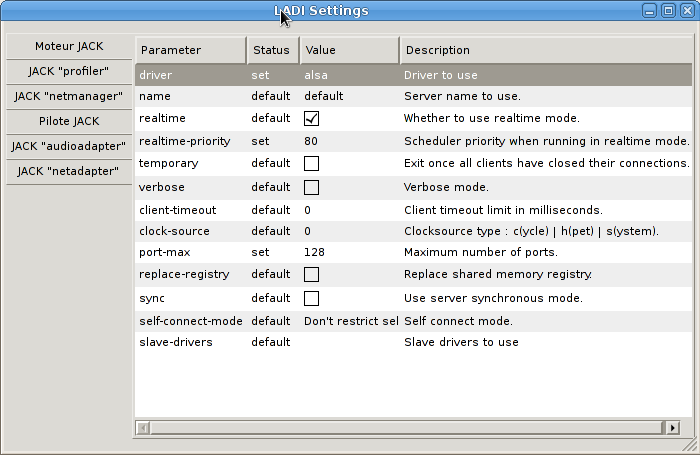Select the temporary parameter name cell
Screen dimensions: 700x455
click(168, 163)
